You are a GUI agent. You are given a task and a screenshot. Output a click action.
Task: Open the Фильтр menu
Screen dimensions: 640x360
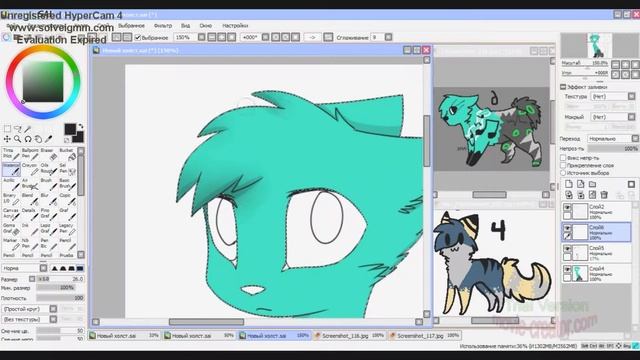(163, 26)
